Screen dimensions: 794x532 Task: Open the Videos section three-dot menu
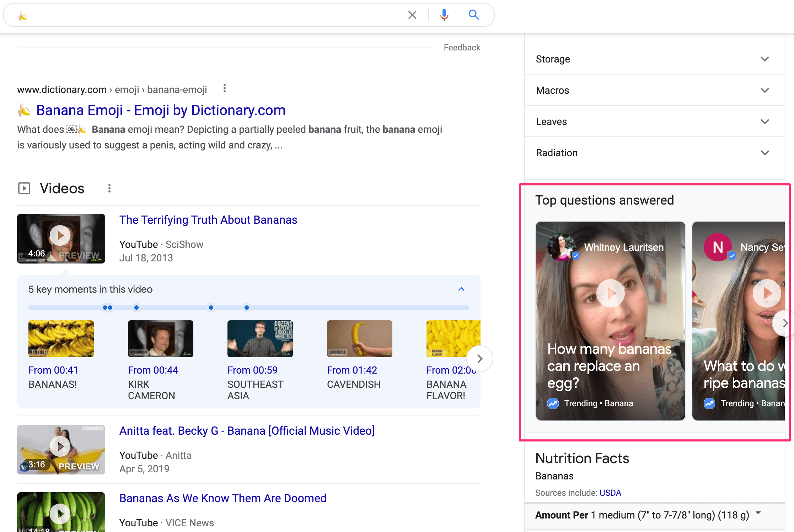109,188
